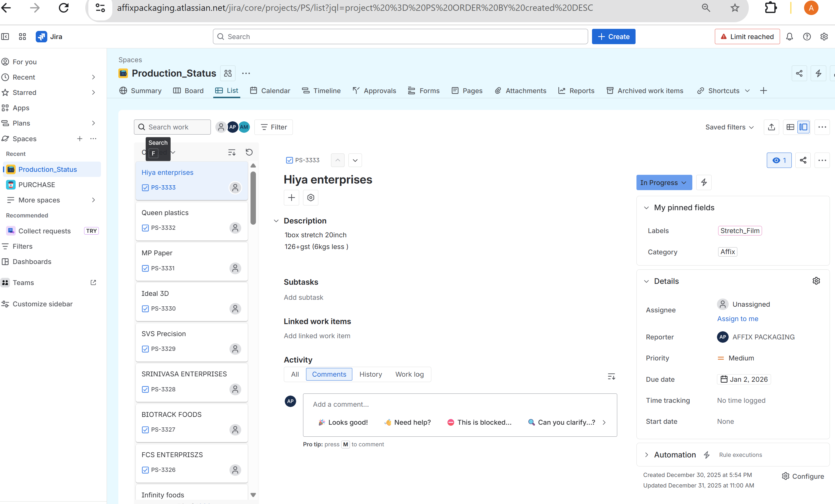Click the Stretch_Film label chip
Image resolution: width=835 pixels, height=504 pixels.
click(739, 231)
